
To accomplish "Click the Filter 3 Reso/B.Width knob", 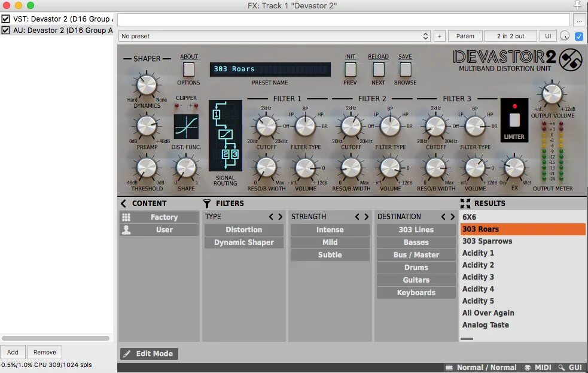I will [435, 168].
